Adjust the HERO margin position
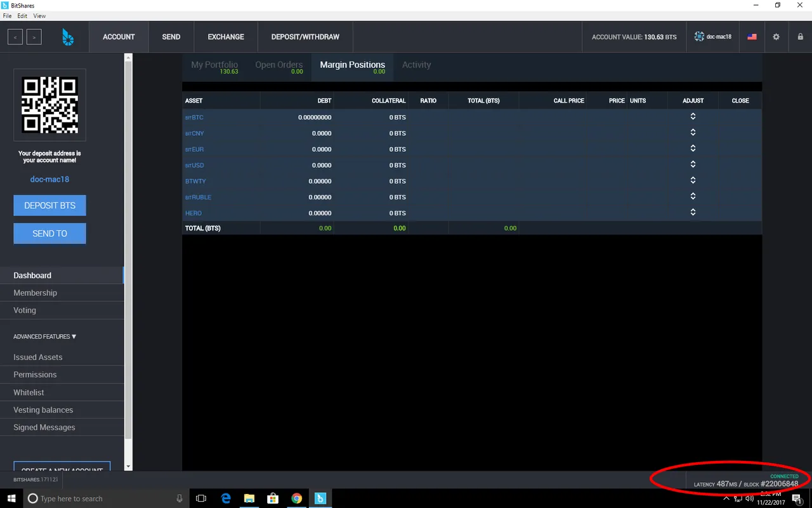Screen dimensions: 812x508 pyautogui.click(x=693, y=212)
